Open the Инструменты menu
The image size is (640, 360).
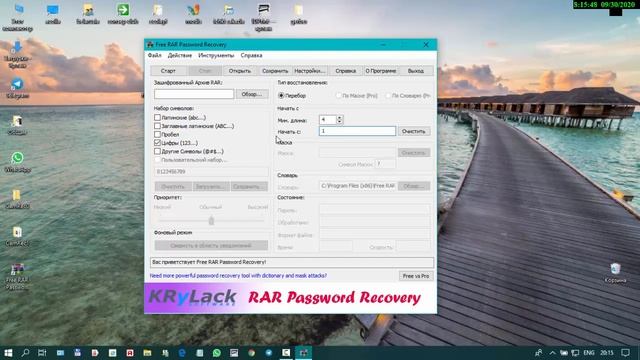pos(216,56)
